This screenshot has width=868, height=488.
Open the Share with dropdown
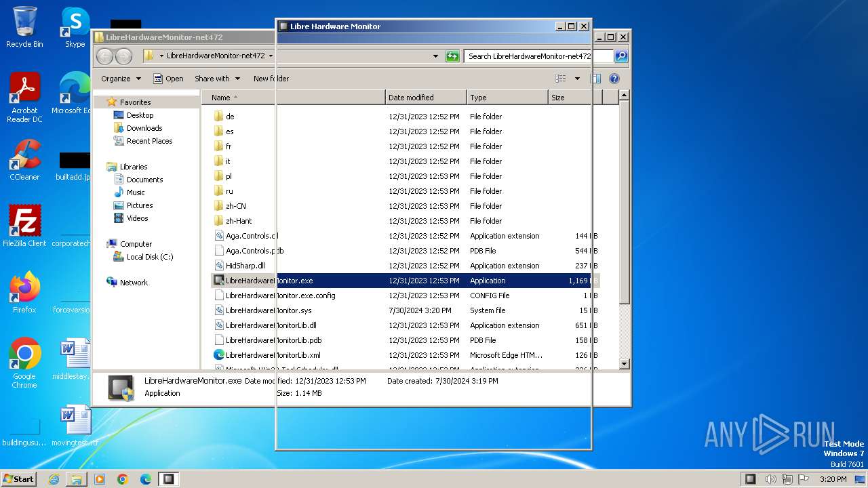coord(217,79)
